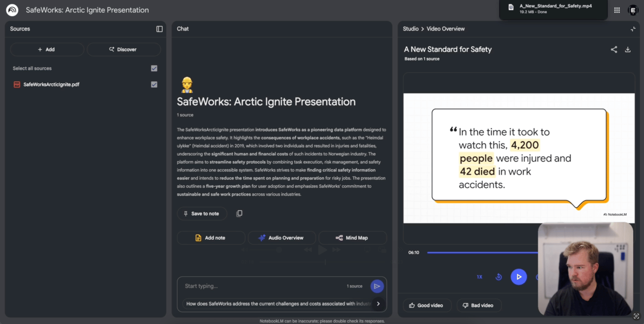Share the A New Standard for Safety video
Screen dimensions: 644x324
(x=614, y=49)
